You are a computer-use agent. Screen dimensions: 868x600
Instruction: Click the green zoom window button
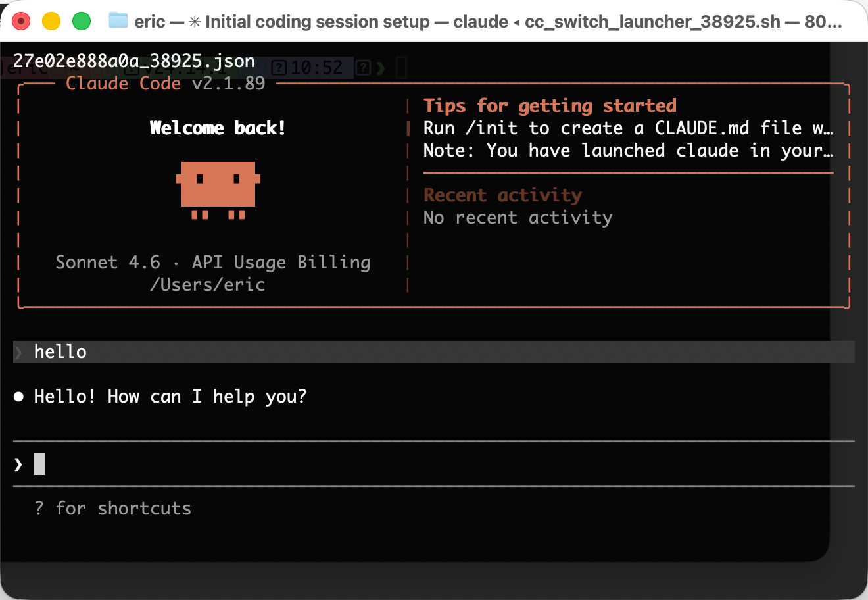pyautogui.click(x=82, y=21)
